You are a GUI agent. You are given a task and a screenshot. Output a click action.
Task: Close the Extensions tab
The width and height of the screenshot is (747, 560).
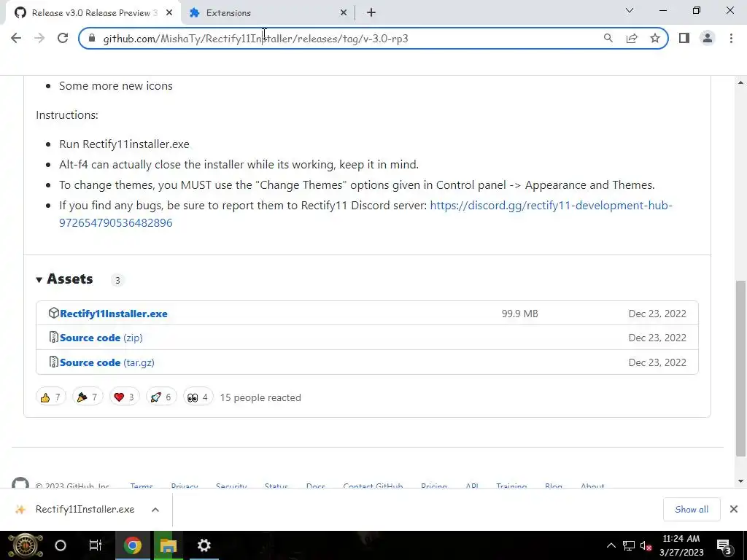pos(344,13)
